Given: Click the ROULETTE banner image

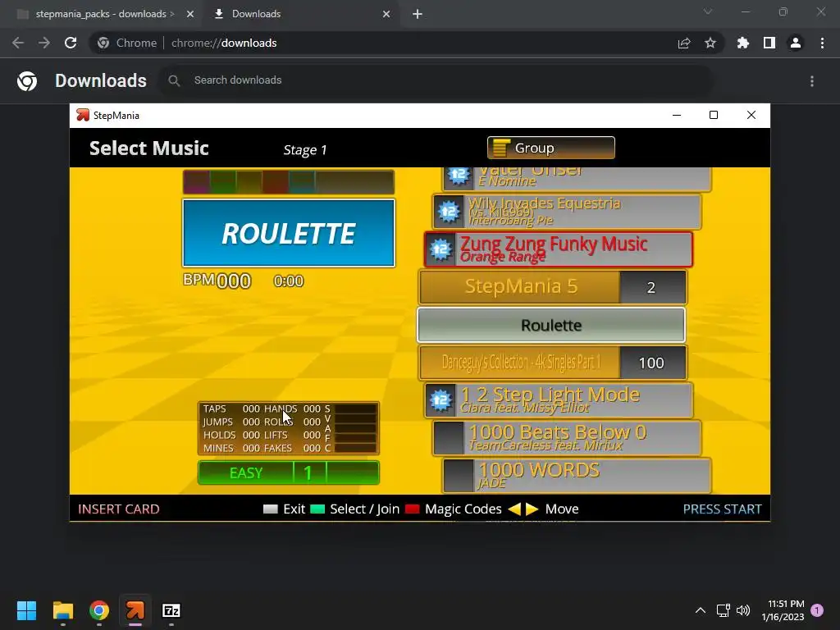Looking at the screenshot, I should pos(289,233).
